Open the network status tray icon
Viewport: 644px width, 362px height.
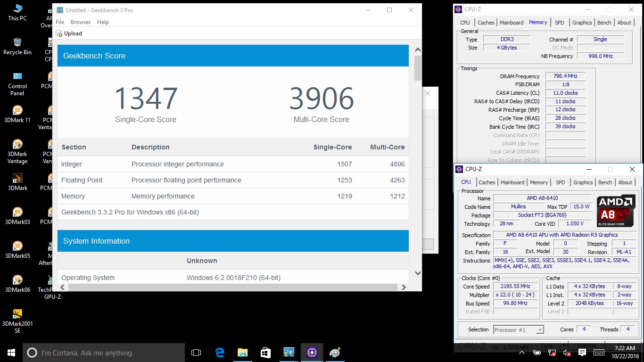pyautogui.click(x=552, y=353)
